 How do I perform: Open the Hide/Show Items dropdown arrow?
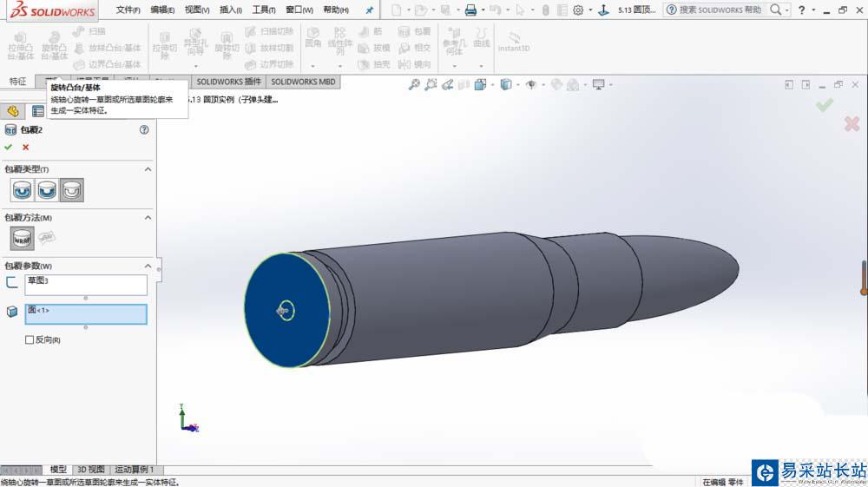(x=543, y=85)
